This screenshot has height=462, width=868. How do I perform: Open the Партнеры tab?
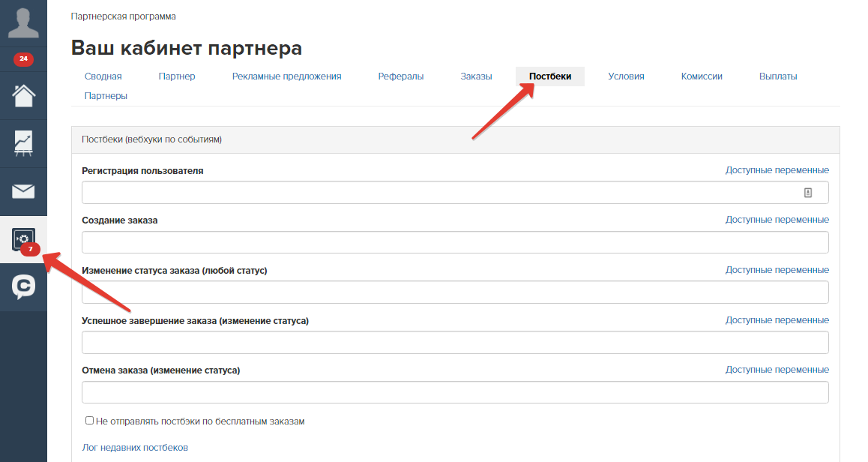click(x=106, y=96)
